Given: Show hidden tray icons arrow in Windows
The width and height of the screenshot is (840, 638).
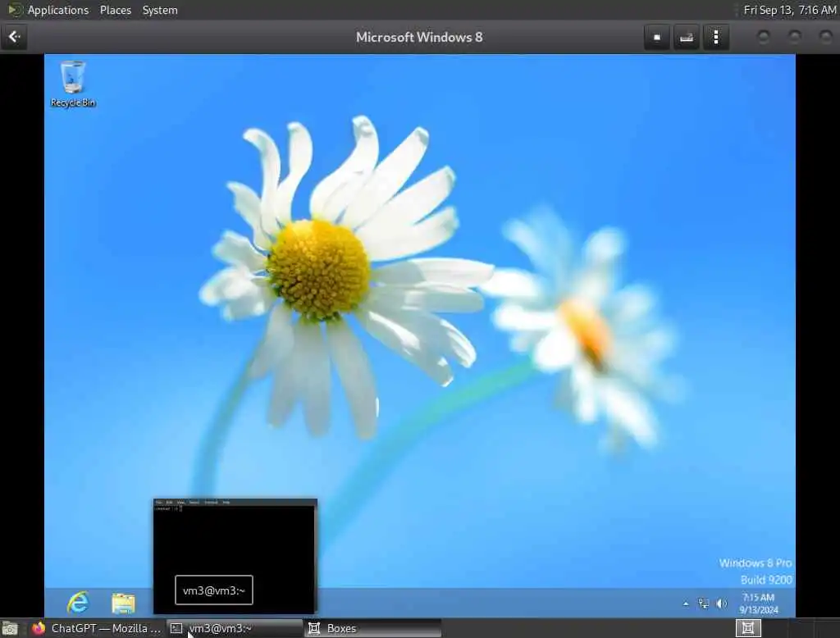Looking at the screenshot, I should (x=686, y=604).
